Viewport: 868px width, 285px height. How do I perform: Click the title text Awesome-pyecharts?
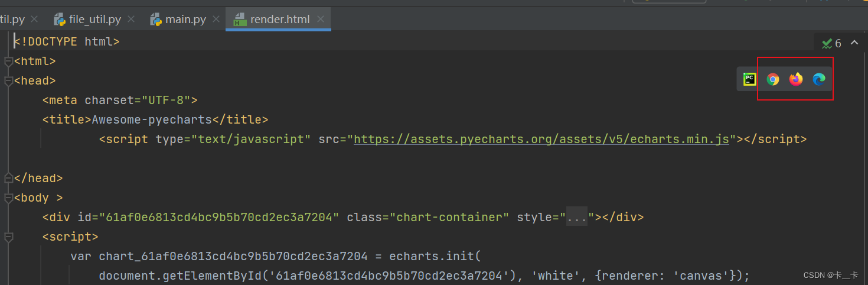point(152,119)
